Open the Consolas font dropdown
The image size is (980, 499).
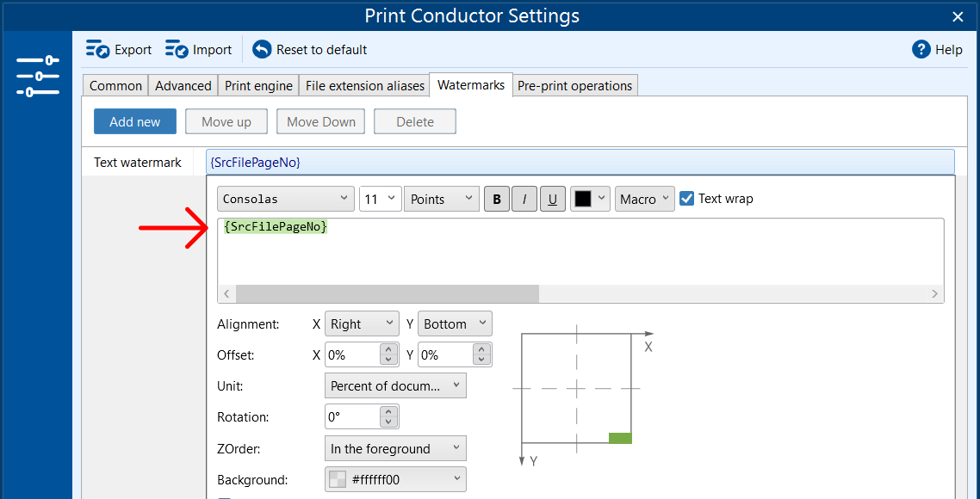click(x=285, y=199)
